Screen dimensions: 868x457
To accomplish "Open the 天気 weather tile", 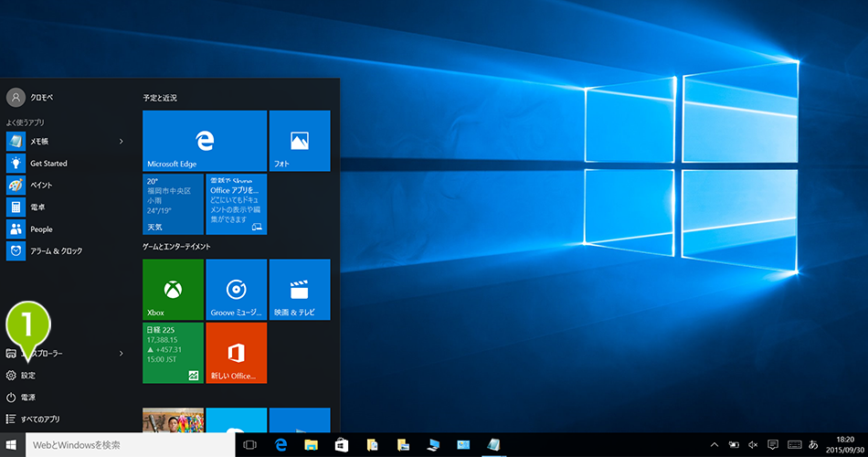I will point(174,205).
